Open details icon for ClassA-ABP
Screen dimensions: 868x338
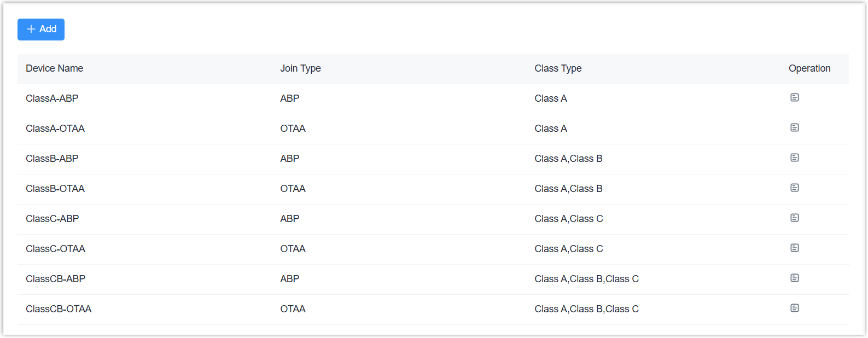(795, 97)
